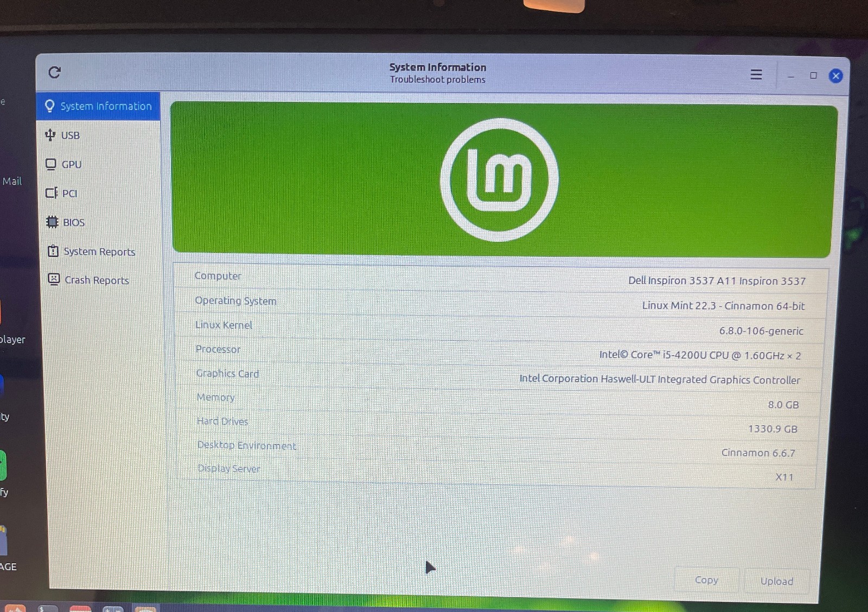Click the GPU monitor icon

[x=51, y=164]
